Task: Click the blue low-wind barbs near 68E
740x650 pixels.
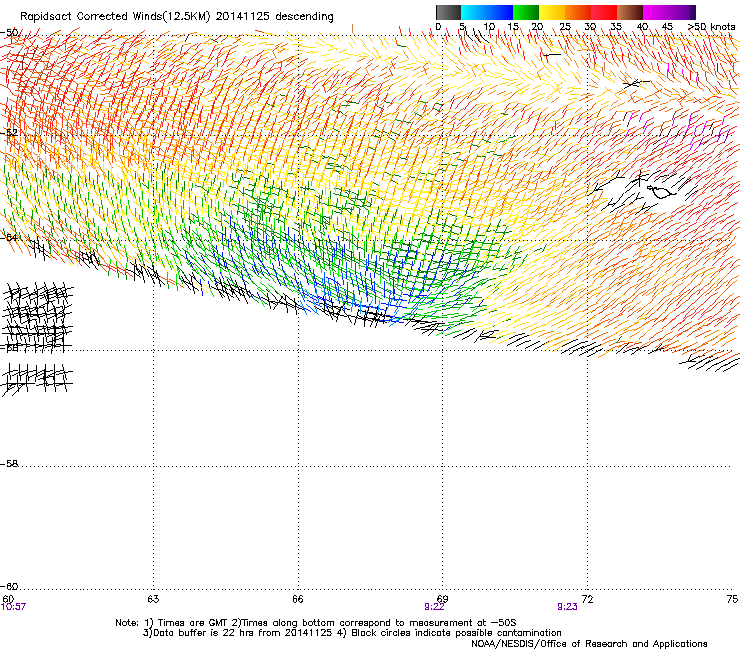Action: pos(378,288)
